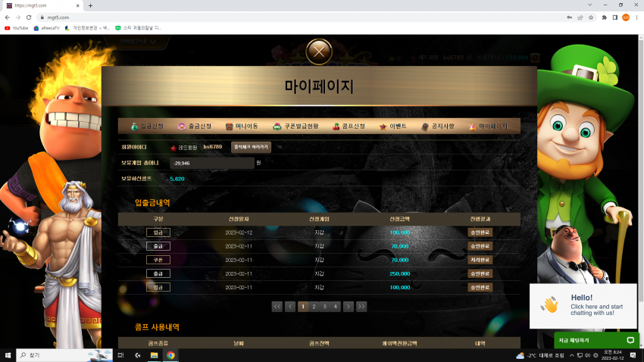Click the 출금 tag in the 250,000 row
Viewport: 644px width, 362px height.
[158, 273]
